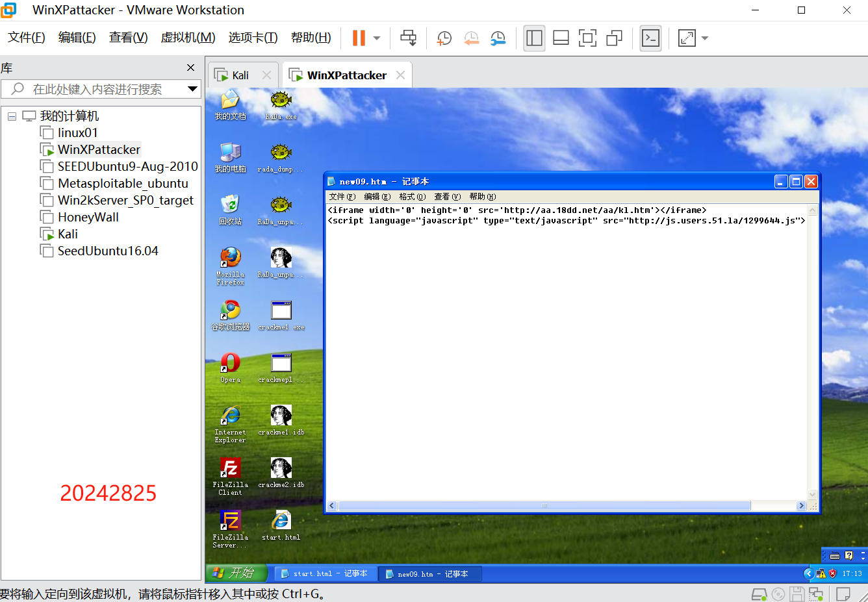This screenshot has height=602, width=868.
Task: Click the network adapter status icon
Action: pos(816,594)
